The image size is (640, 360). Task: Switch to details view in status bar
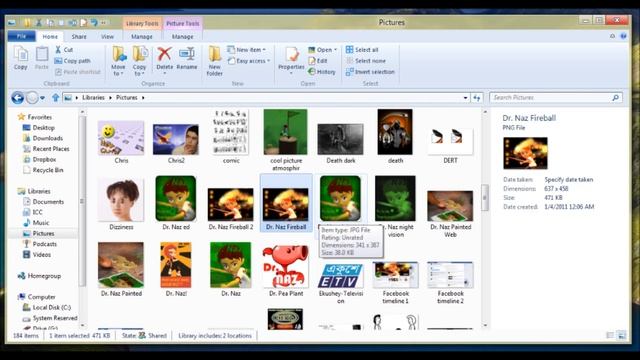(610, 336)
